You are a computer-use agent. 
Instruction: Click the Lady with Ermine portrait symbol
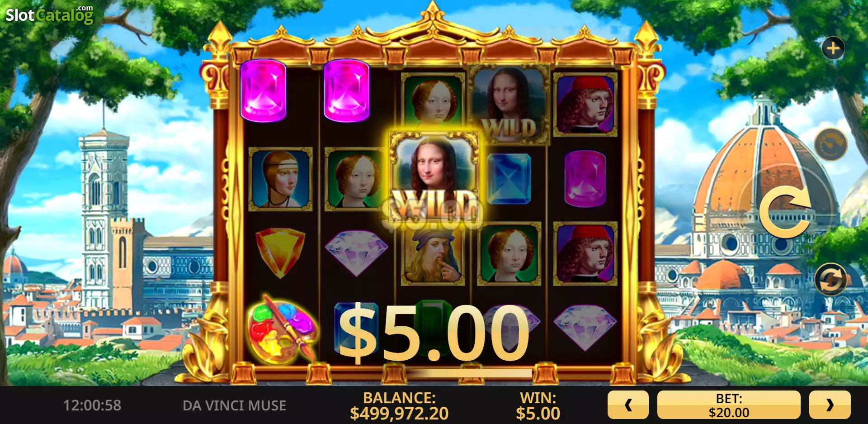point(280,179)
